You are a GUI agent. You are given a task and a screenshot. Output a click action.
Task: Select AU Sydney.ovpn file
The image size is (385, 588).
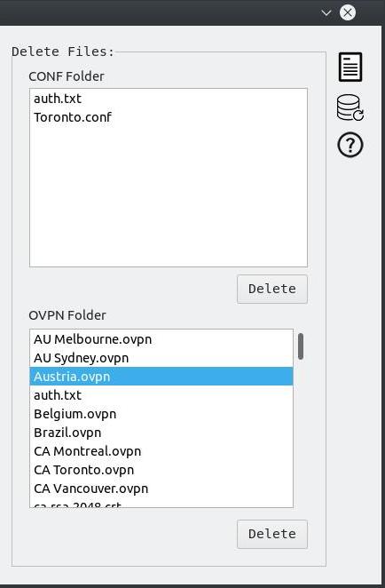pyautogui.click(x=161, y=358)
